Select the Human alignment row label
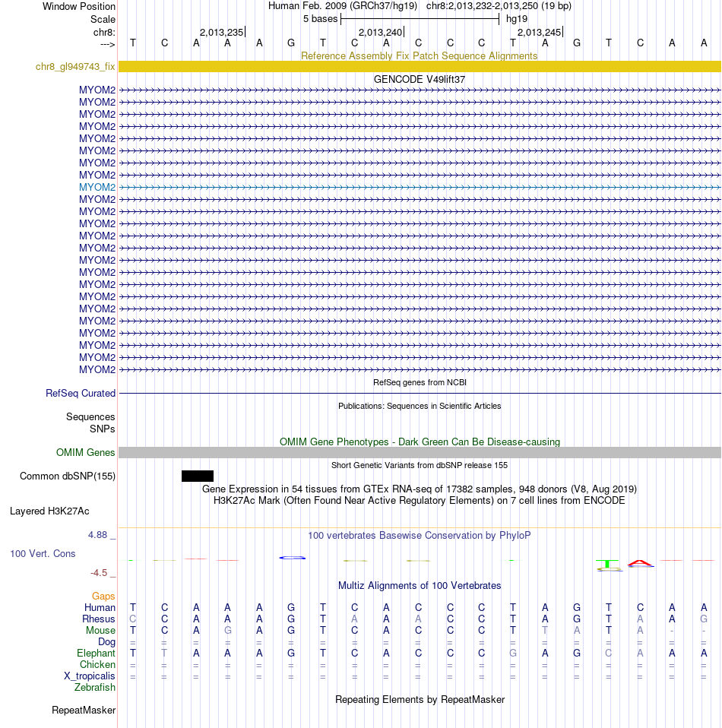Image resolution: width=722 pixels, height=728 pixels. 100,608
